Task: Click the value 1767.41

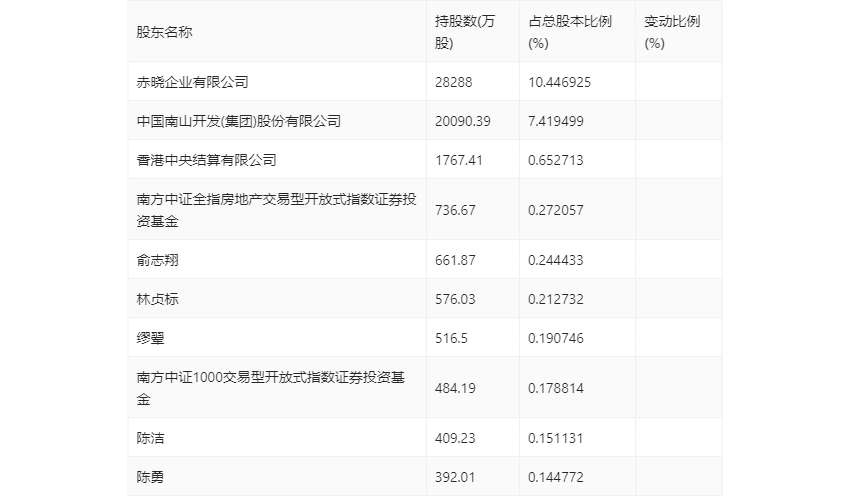Action: 459,160
